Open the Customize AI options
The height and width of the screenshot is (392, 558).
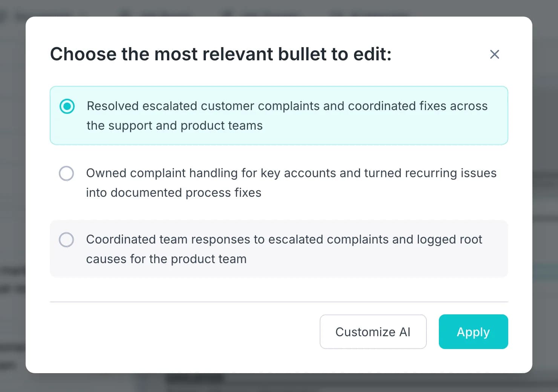[373, 332]
